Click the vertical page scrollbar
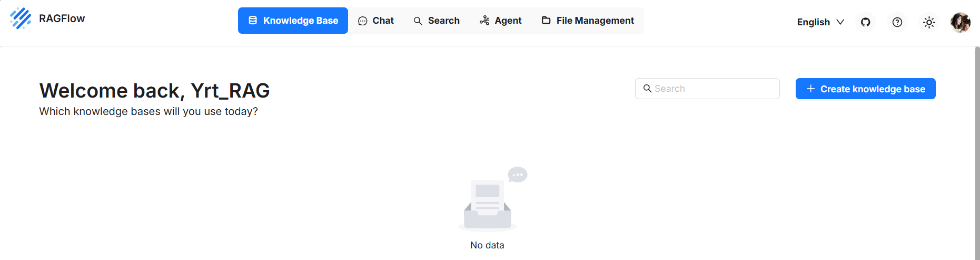 point(977,153)
